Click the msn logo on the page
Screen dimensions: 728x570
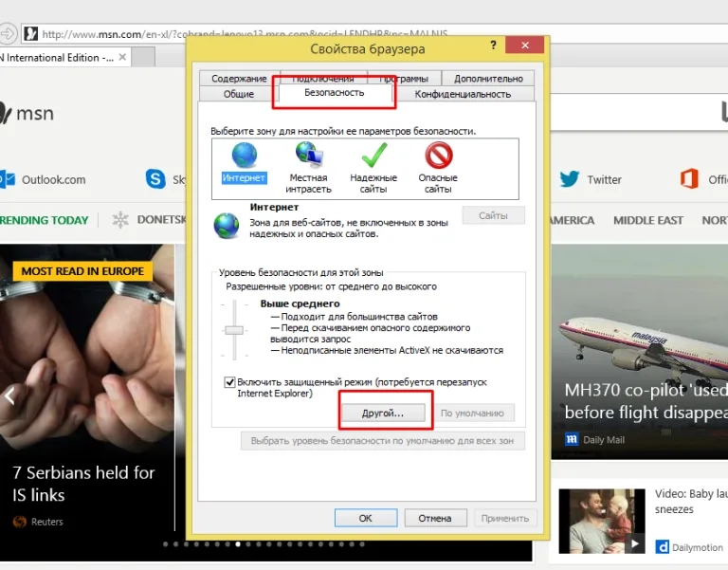pyautogui.click(x=27, y=113)
